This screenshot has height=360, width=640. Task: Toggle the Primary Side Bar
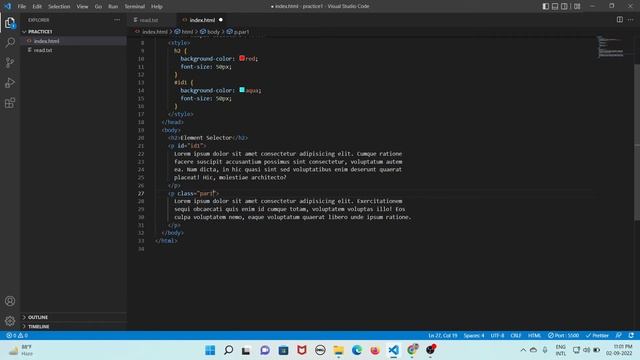[x=546, y=6]
